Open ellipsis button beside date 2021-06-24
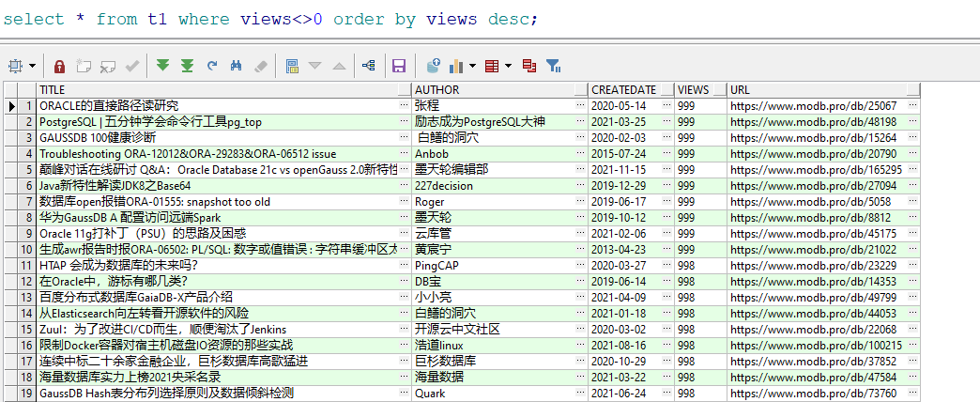980x402 pixels. coord(668,394)
